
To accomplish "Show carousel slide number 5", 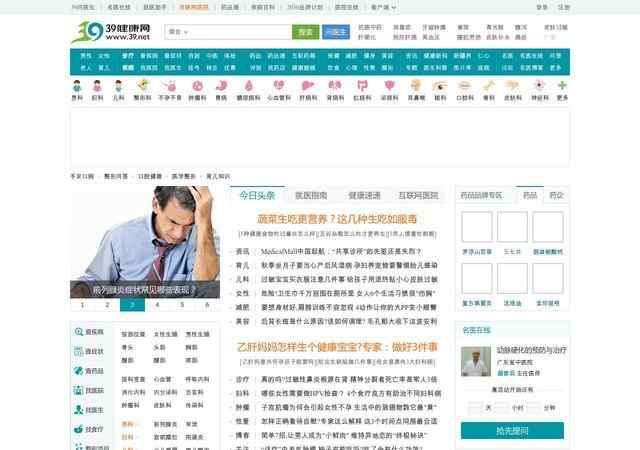I will click(182, 305).
